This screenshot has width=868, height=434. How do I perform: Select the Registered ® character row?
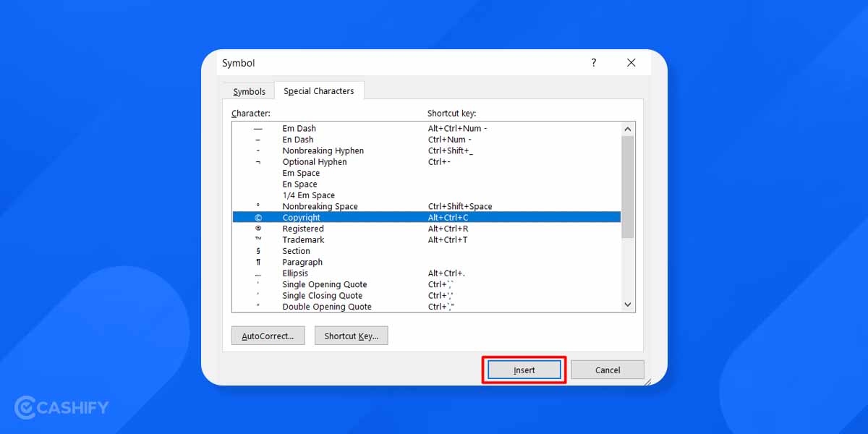pos(362,228)
